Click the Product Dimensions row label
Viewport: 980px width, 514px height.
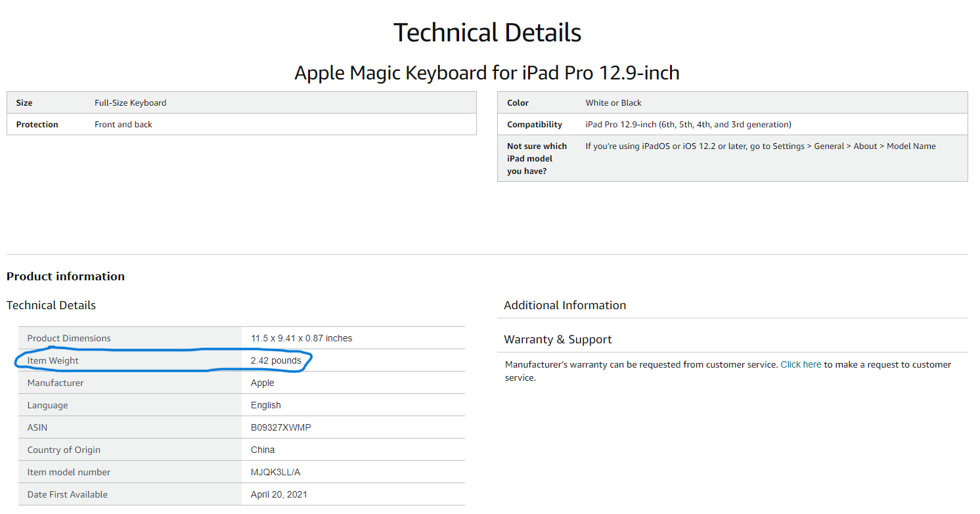coord(69,338)
